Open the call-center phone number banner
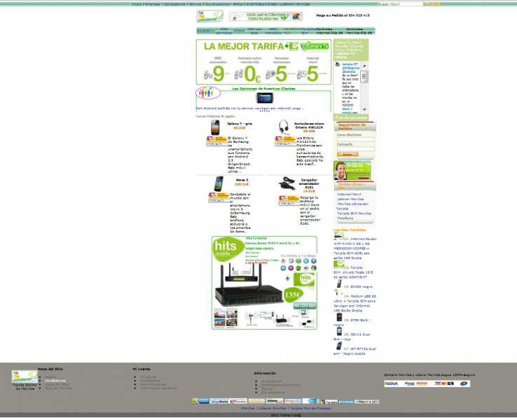 352,170
